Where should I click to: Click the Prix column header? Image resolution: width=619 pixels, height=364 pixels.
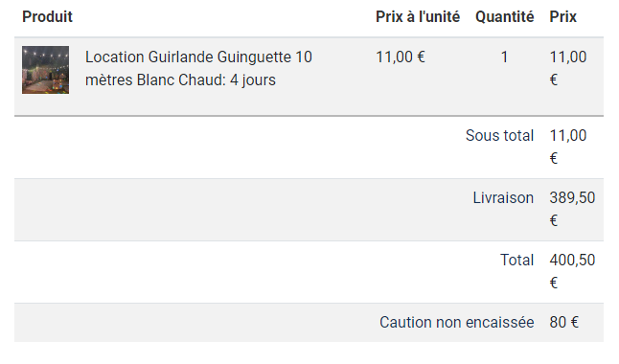562,16
